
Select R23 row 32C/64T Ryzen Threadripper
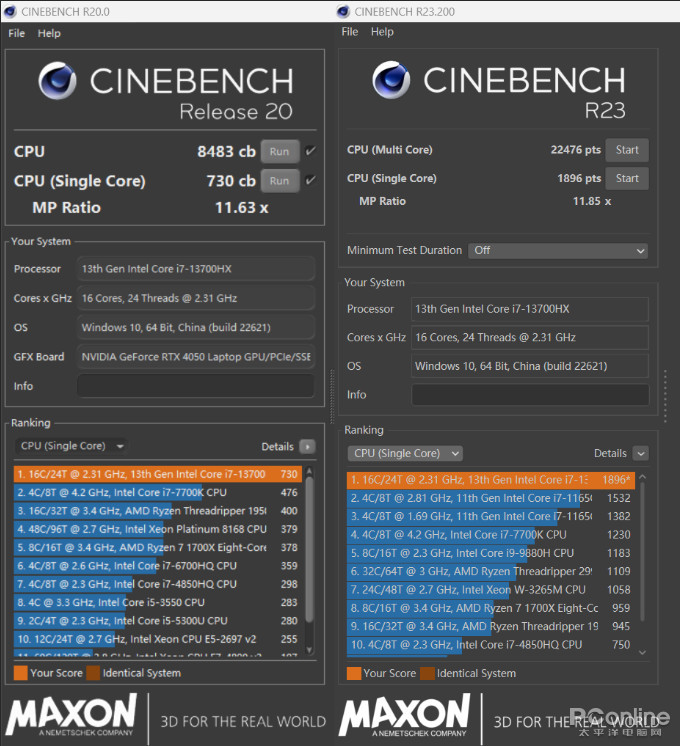(491, 571)
